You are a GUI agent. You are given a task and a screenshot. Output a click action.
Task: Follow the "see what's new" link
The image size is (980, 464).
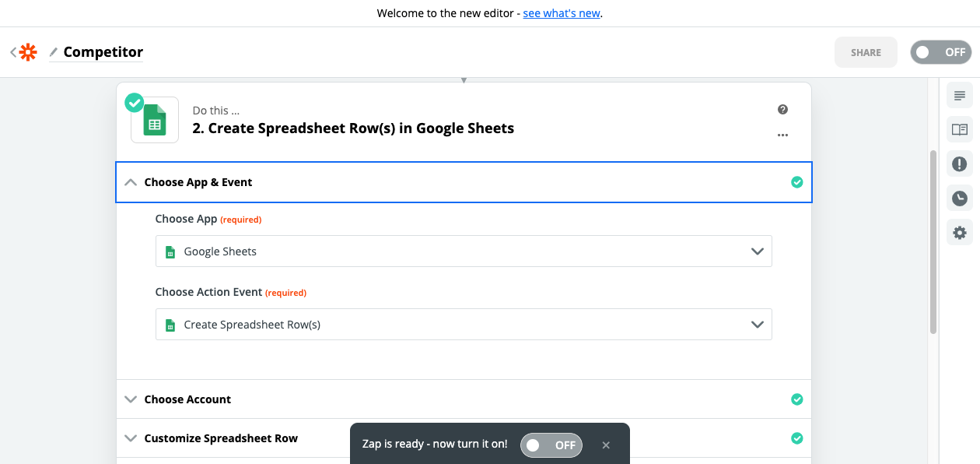(561, 13)
